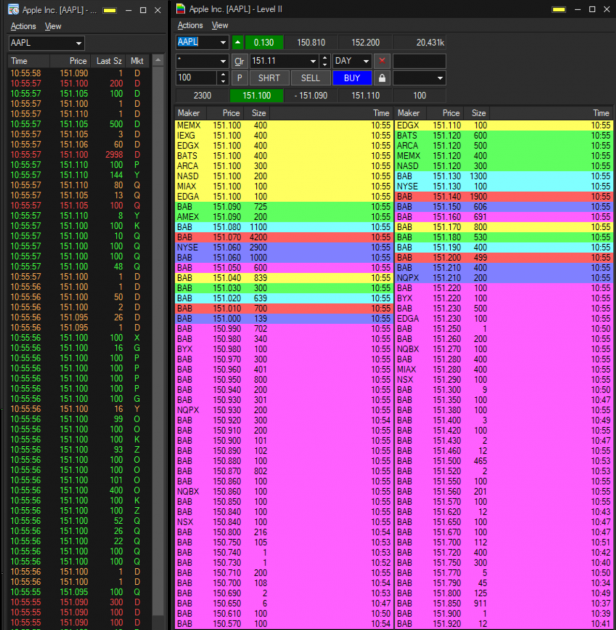Select the AMEX 151.090 bid row
Image resolution: width=616 pixels, height=630 pixels.
284,217
